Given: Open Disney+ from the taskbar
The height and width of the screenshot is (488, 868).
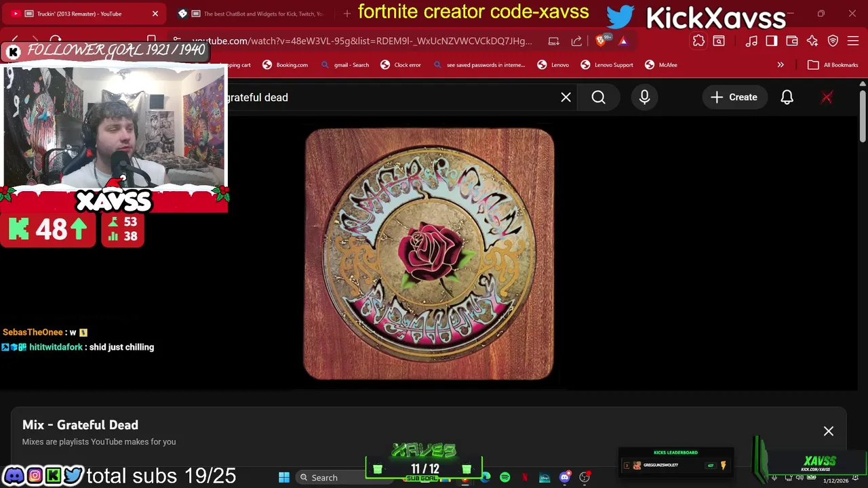Looking at the screenshot, I should [x=545, y=478].
